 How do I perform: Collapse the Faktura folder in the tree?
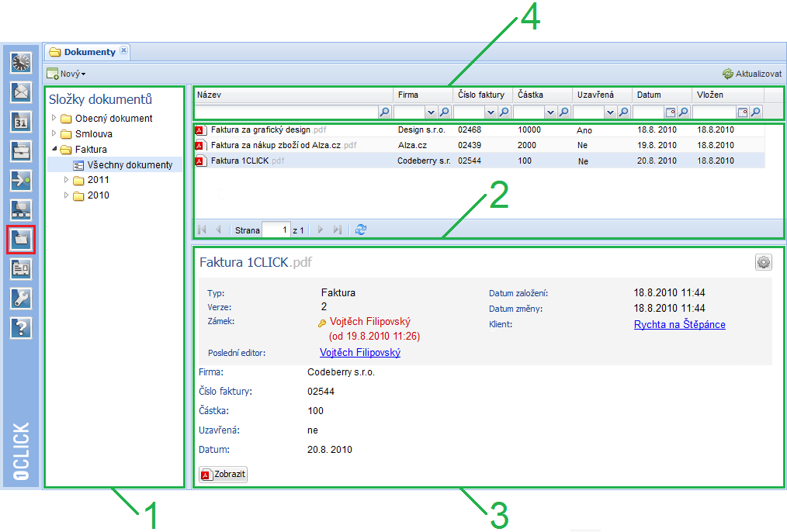click(54, 149)
